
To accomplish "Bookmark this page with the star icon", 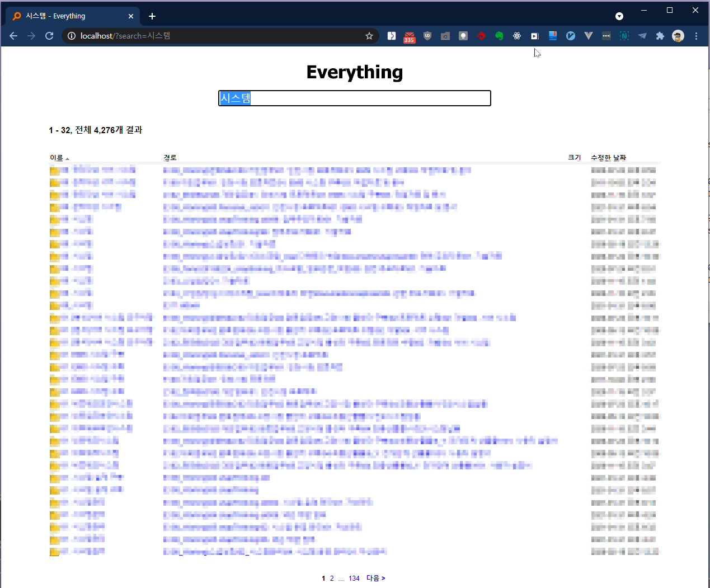I will click(x=369, y=36).
